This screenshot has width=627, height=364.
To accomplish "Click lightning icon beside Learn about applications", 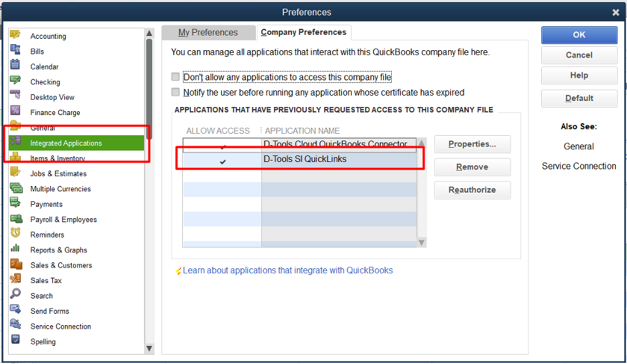I will coord(178,271).
